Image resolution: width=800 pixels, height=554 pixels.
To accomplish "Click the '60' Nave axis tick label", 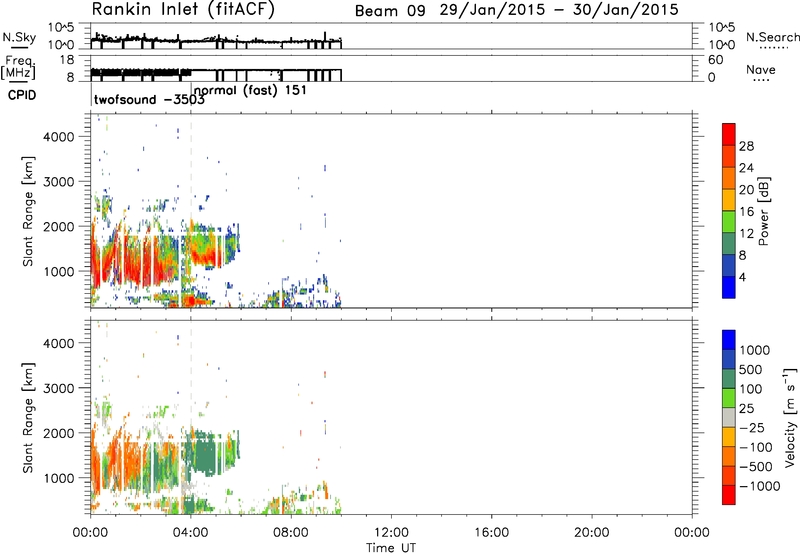I will click(x=716, y=60).
